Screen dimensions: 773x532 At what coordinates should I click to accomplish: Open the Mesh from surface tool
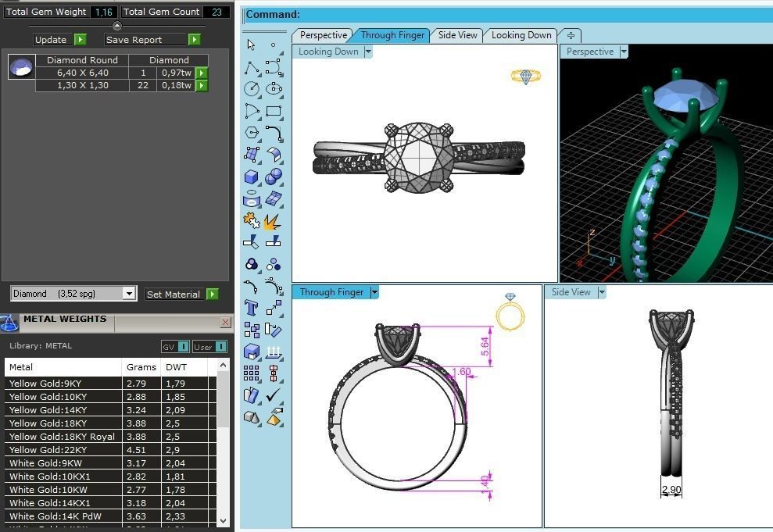[274, 199]
